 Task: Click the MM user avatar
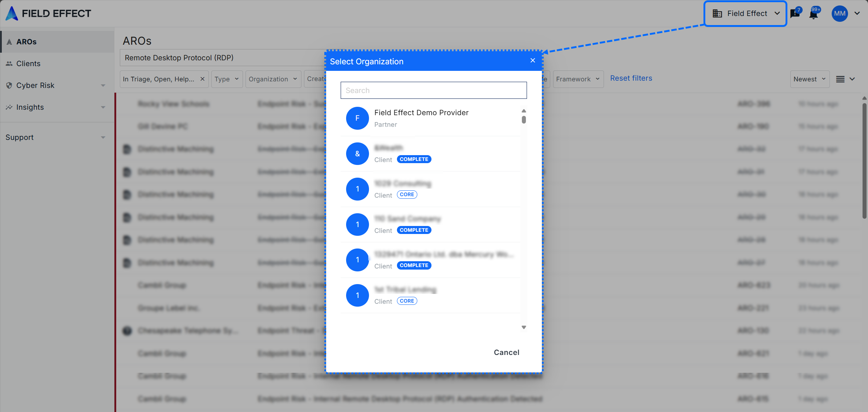840,13
